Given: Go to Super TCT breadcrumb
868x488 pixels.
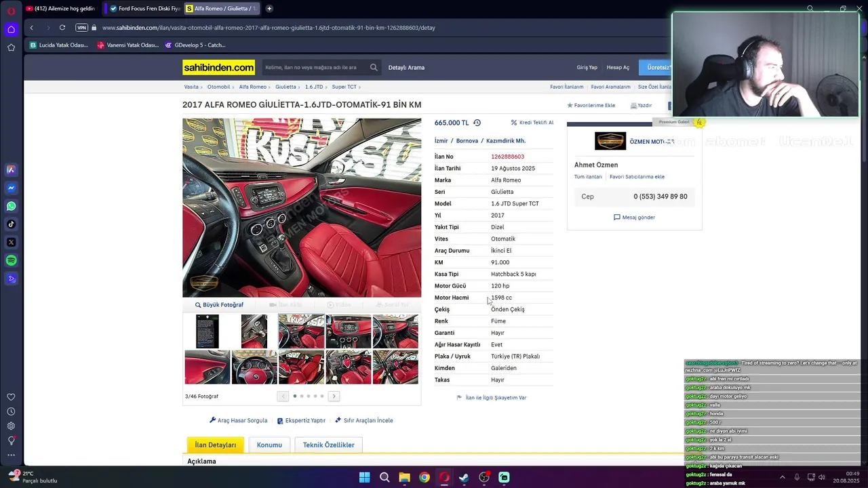Looking at the screenshot, I should [x=344, y=87].
